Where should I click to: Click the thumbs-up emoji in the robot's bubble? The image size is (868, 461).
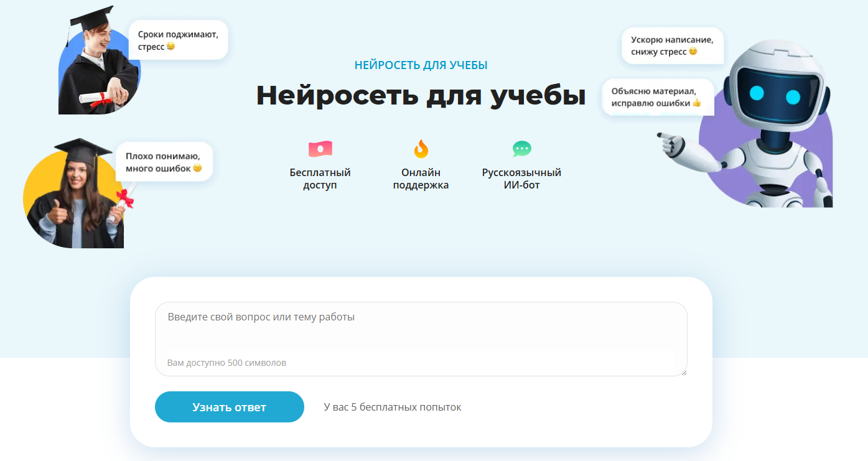[696, 103]
